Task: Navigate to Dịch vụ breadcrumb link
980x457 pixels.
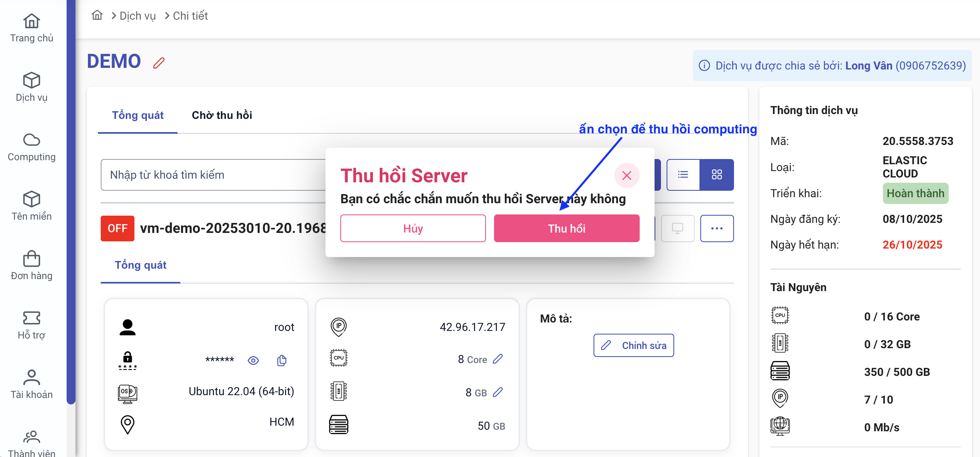Action: tap(138, 16)
